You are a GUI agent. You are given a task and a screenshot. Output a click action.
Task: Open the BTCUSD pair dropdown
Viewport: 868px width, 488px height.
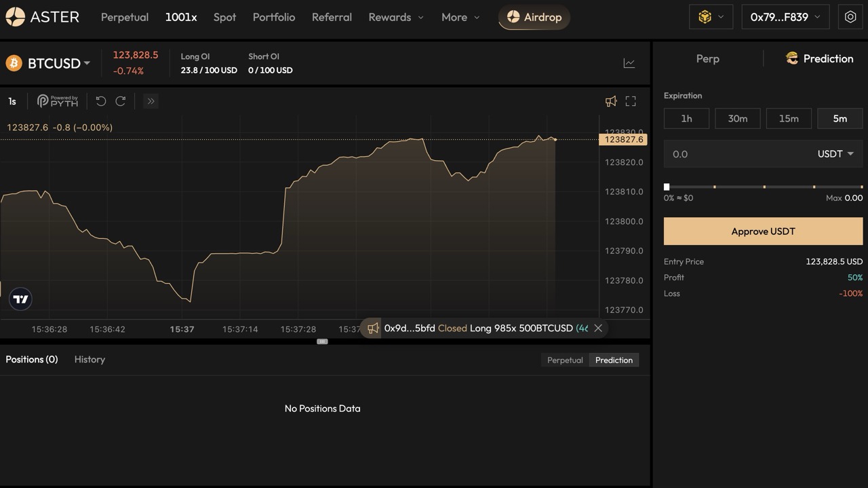click(x=58, y=63)
